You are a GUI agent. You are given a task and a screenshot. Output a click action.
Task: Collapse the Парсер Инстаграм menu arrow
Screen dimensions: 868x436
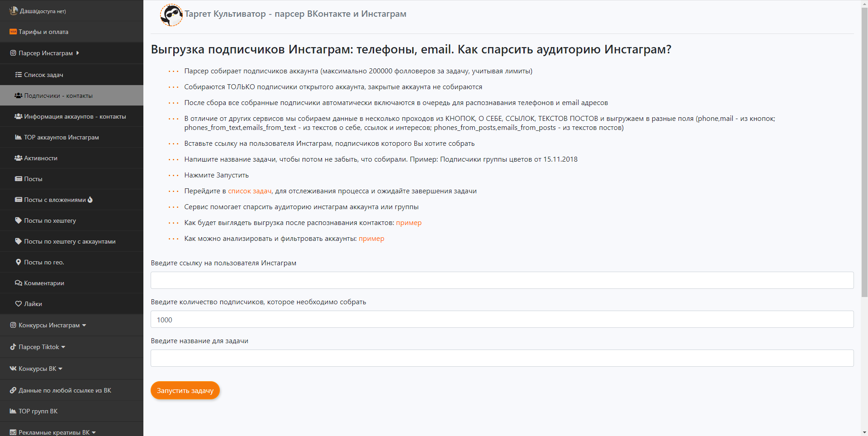pos(78,53)
